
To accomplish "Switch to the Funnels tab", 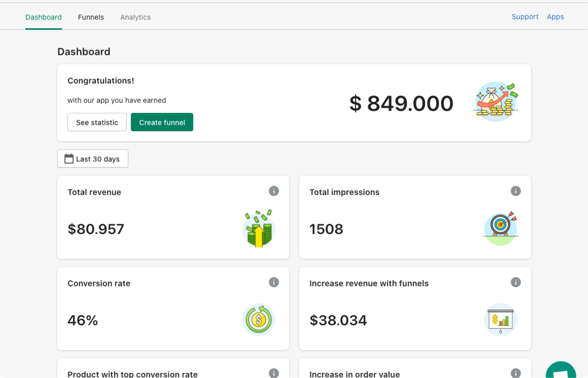I will pyautogui.click(x=91, y=17).
